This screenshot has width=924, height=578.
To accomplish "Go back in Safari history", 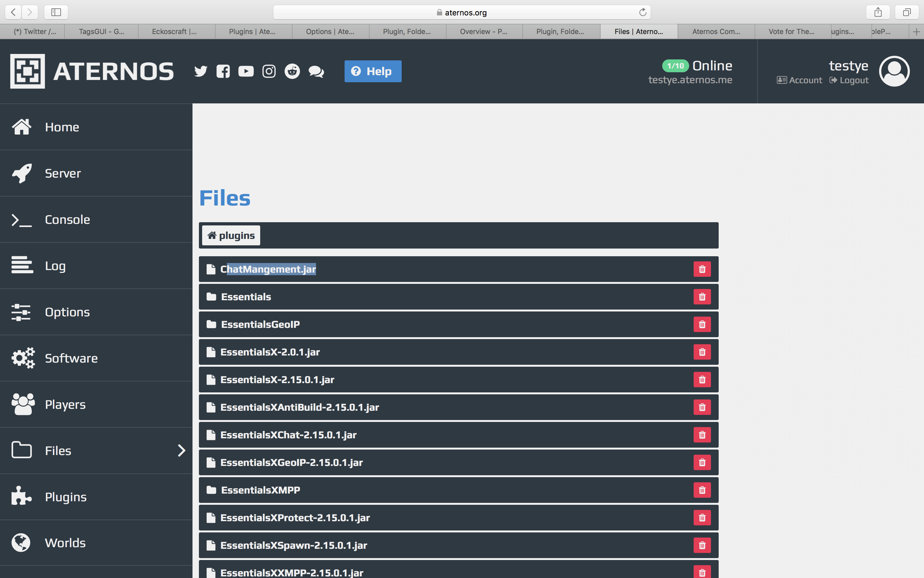I will (13, 12).
